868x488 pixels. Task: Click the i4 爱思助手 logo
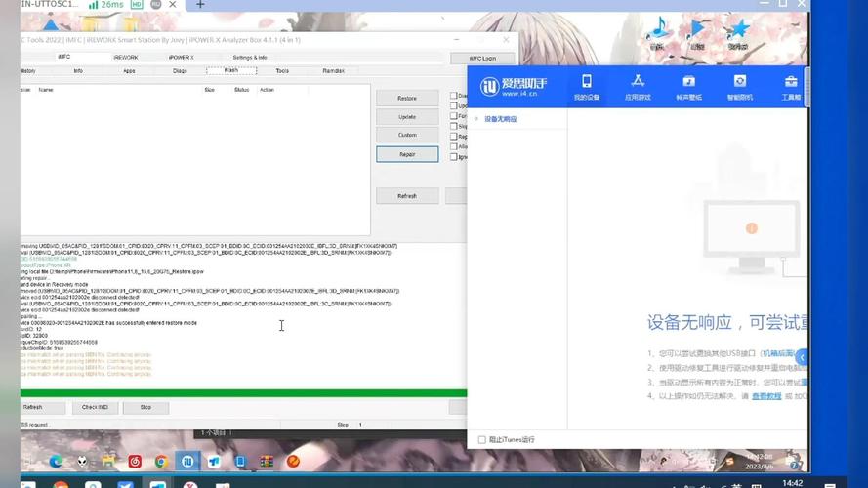pyautogui.click(x=513, y=87)
